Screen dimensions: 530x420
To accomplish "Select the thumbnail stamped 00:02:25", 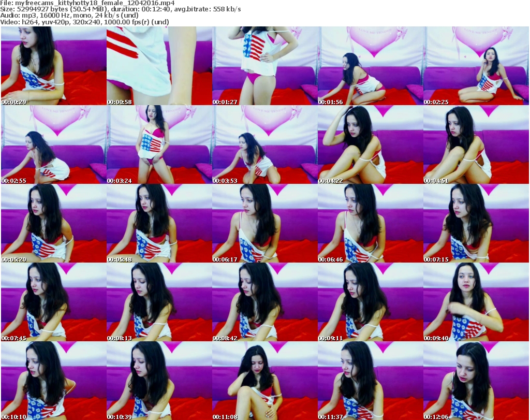I will 476,66.
